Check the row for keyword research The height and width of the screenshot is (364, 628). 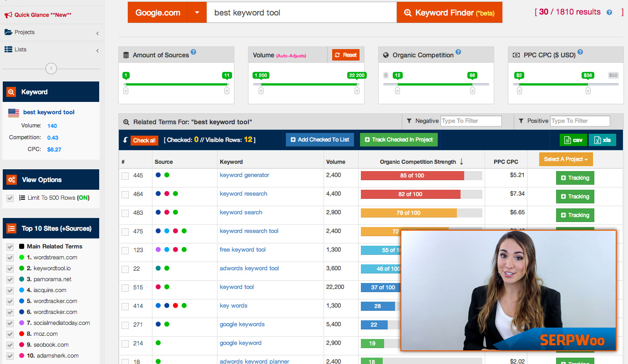[125, 195]
